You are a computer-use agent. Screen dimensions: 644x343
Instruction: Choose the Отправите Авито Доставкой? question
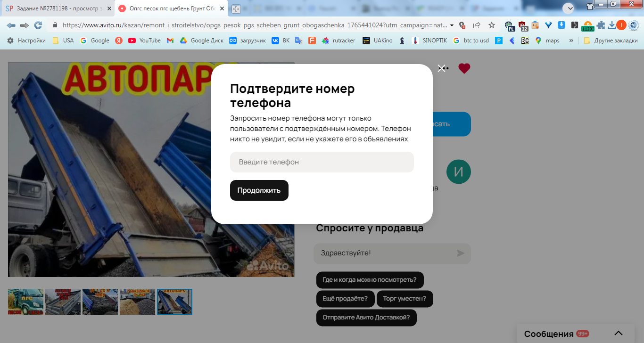point(366,318)
